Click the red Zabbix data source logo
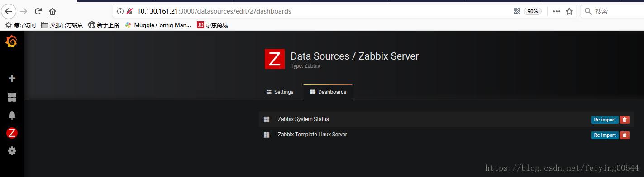644x177 pixels. pos(275,59)
